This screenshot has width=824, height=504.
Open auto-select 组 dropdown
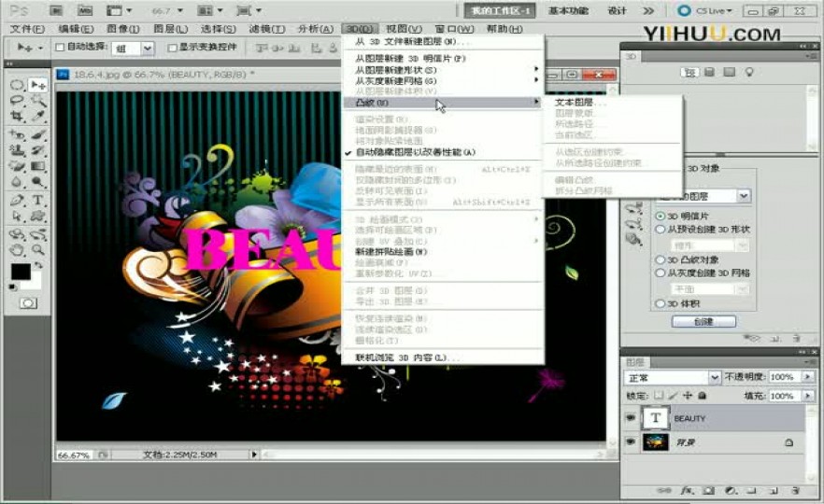click(148, 49)
